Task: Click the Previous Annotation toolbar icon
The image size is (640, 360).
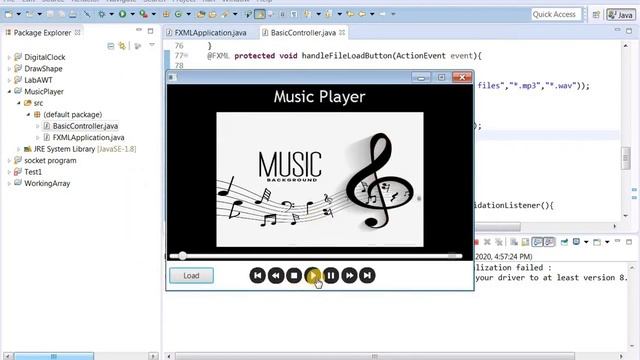Action: click(x=328, y=14)
